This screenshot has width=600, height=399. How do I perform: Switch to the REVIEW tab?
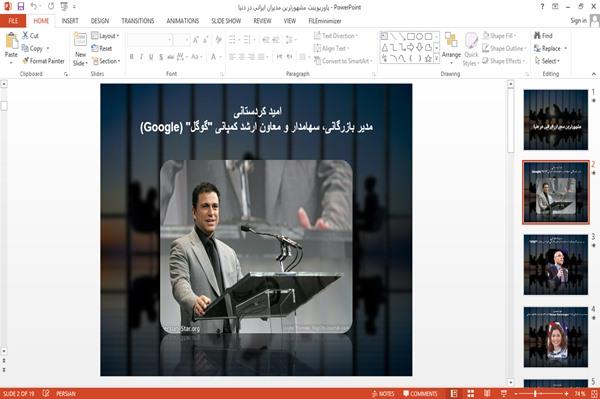click(262, 21)
